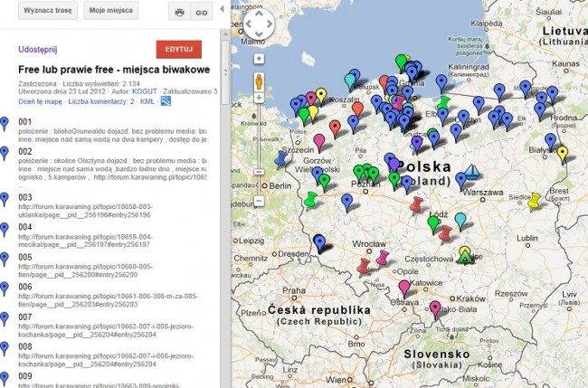Click the Berlin city label
Screen dimensions: 588x388
coord(280,186)
